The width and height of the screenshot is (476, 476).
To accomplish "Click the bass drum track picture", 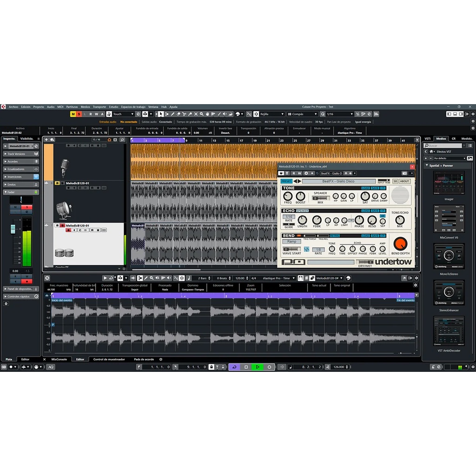I will pos(64,211).
